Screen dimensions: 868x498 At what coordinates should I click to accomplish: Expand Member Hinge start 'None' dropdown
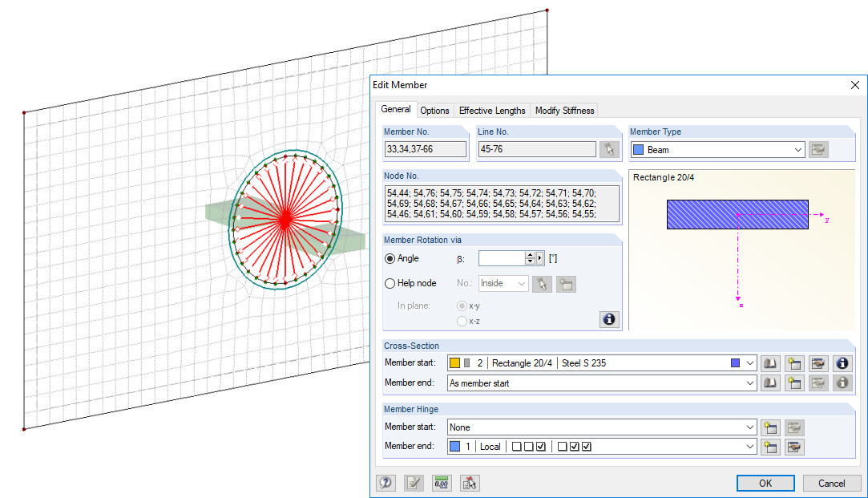pos(749,427)
